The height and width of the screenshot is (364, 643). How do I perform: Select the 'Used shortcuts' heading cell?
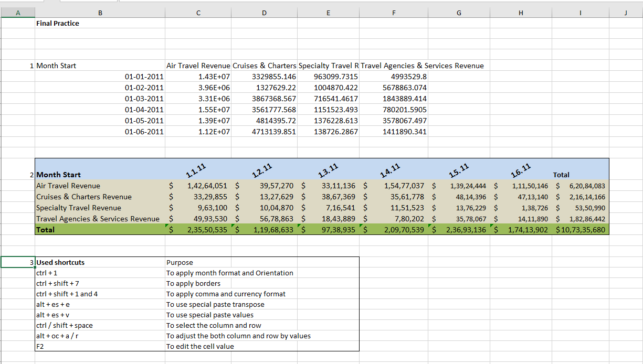[x=100, y=262]
